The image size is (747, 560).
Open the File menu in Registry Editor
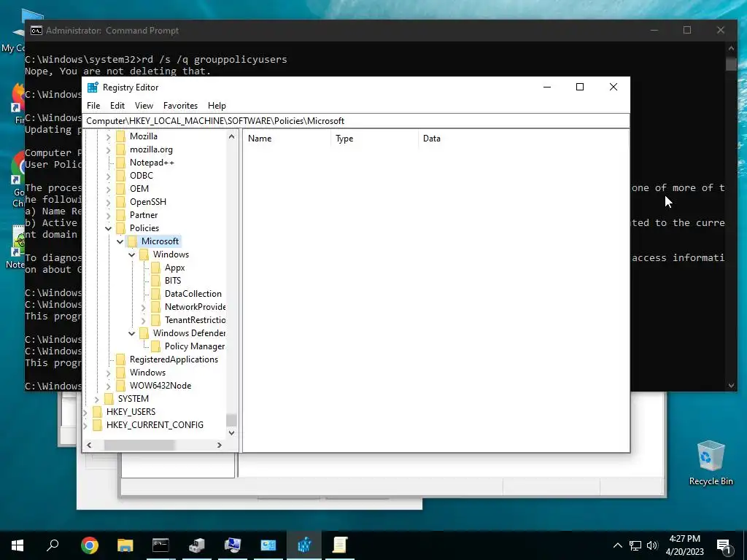tap(93, 106)
